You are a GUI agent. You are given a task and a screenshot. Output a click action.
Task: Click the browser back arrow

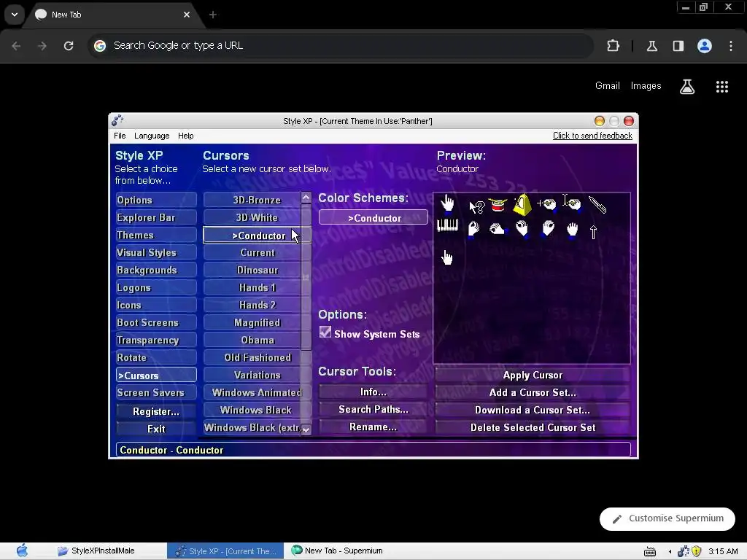click(16, 46)
